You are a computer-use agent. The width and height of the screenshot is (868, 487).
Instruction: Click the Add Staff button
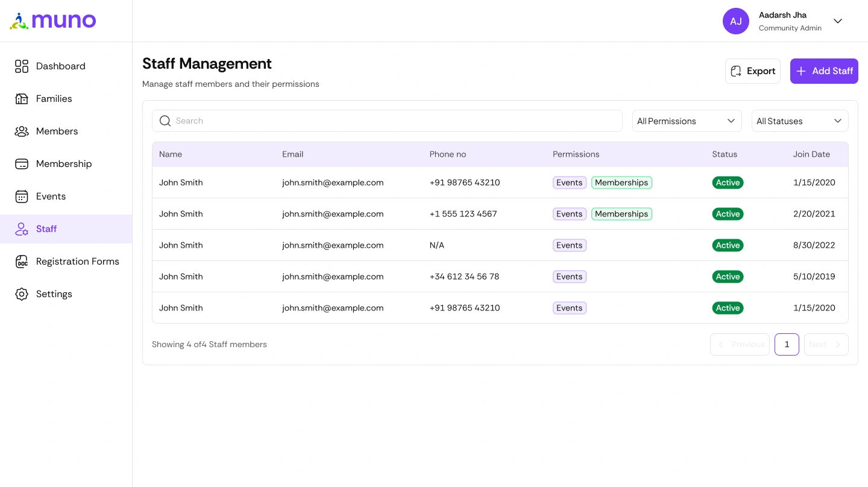(x=824, y=71)
